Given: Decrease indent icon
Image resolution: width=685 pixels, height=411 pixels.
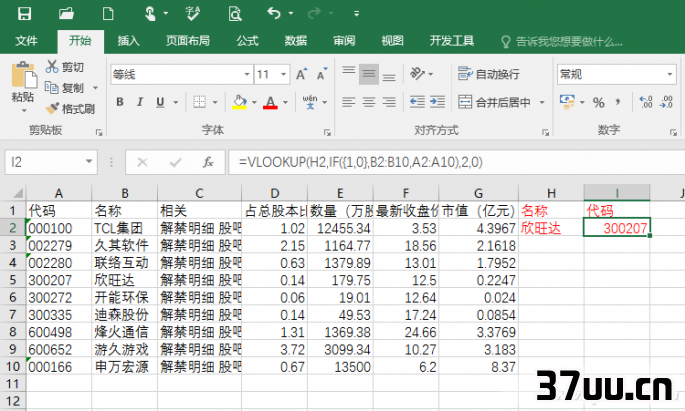Looking at the screenshot, I should pyautogui.click(x=417, y=102).
